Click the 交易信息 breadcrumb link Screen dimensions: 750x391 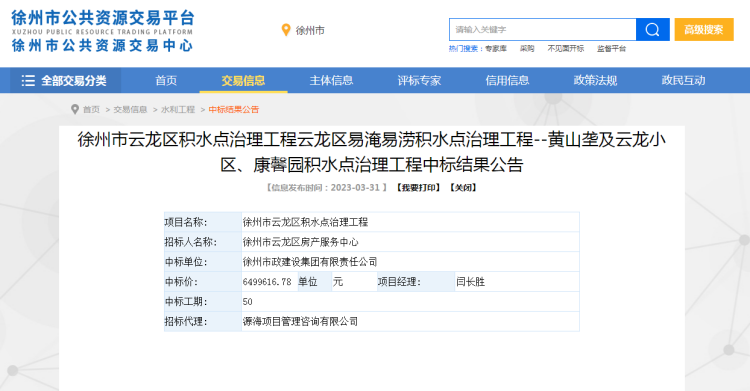(x=130, y=110)
